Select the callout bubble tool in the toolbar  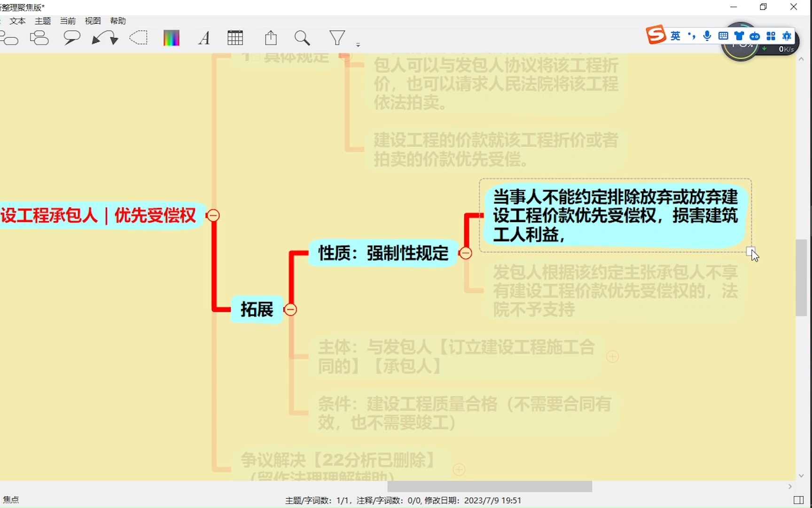(71, 38)
